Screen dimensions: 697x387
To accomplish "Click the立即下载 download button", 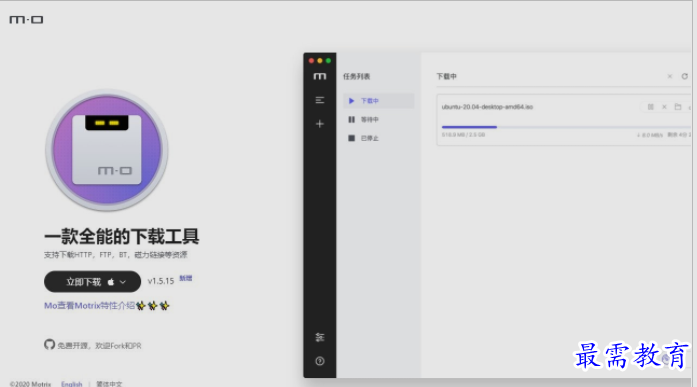I will click(x=92, y=282).
